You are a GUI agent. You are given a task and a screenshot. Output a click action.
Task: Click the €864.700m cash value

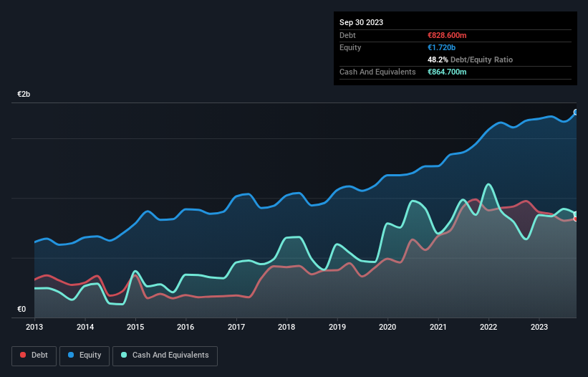pos(447,72)
